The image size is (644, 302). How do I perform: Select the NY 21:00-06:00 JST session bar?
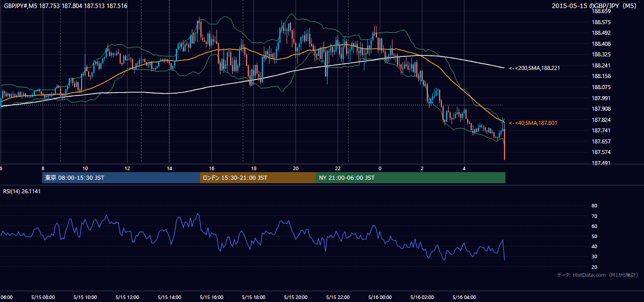pyautogui.click(x=411, y=178)
